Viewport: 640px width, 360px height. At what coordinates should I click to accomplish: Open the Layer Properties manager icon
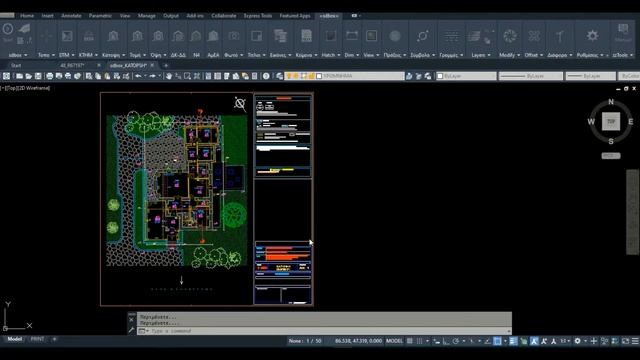pos(279,76)
